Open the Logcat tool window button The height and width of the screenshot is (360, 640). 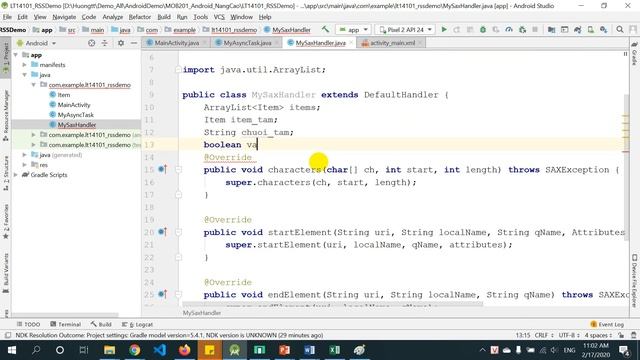pyautogui.click(x=137, y=324)
